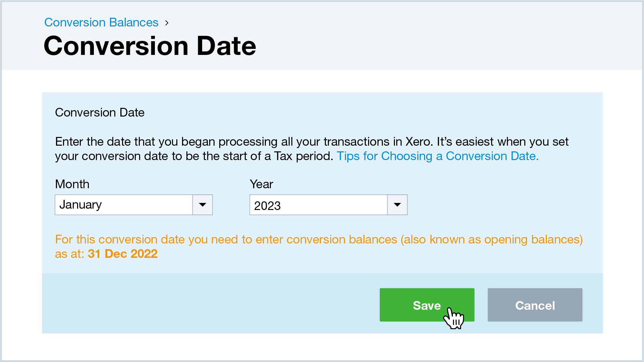
Task: Click the Conversion Date panel title
Action: point(100,112)
